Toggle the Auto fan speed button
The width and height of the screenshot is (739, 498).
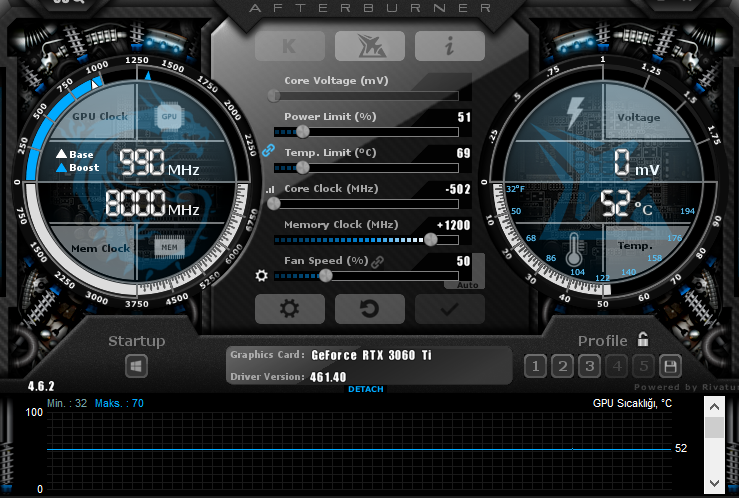[468, 285]
